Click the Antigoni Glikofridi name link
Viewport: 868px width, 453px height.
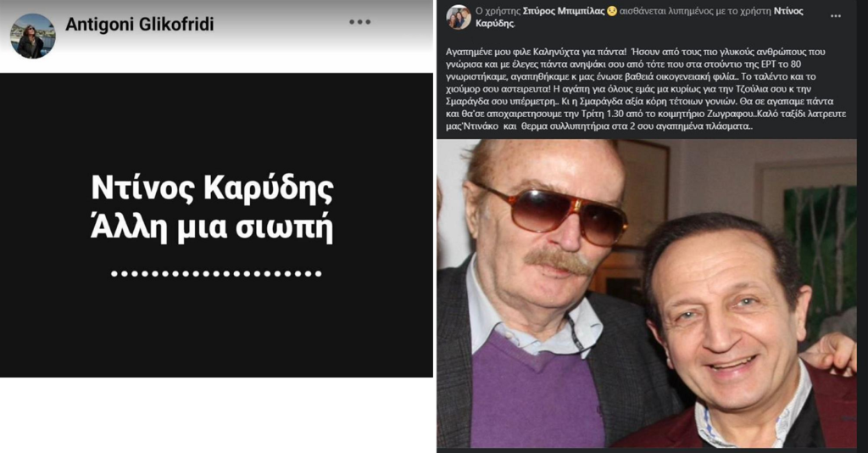[x=140, y=25]
